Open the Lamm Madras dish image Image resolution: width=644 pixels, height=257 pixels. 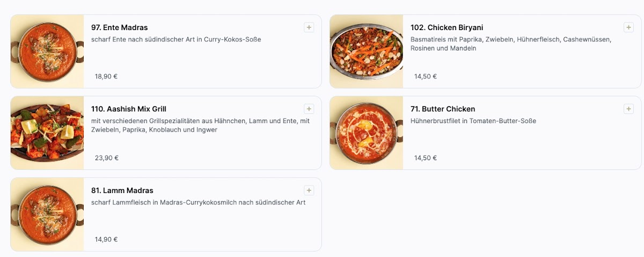coord(47,215)
